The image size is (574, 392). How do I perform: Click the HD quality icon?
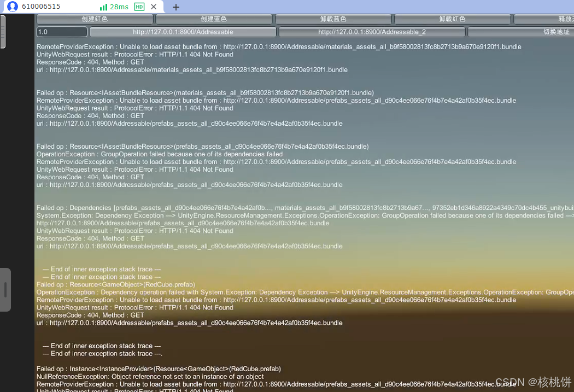click(139, 7)
